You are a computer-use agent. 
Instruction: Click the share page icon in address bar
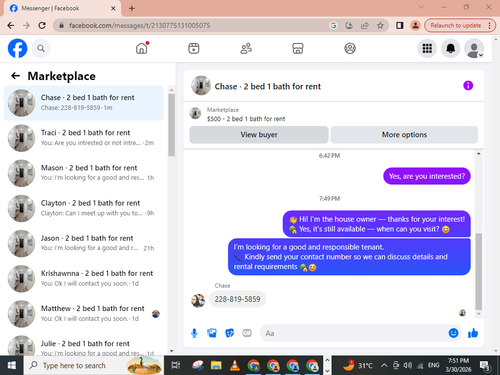coord(364,25)
